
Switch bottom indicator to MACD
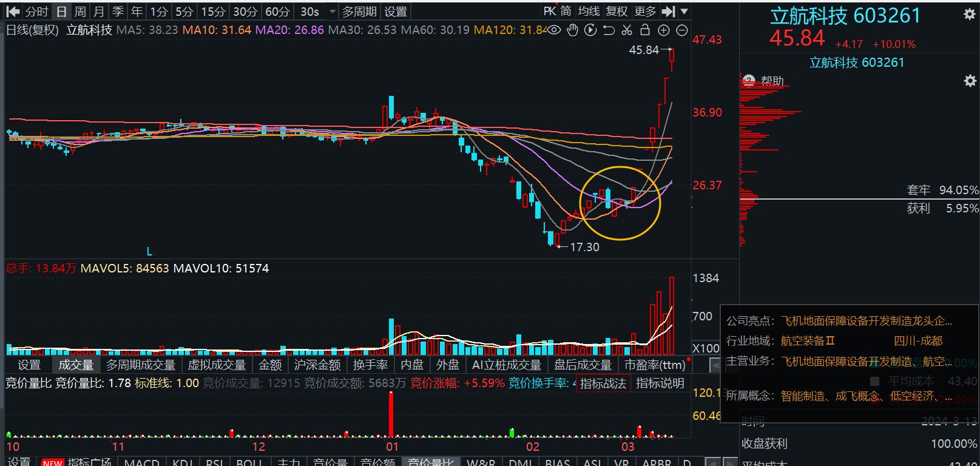pos(141,462)
